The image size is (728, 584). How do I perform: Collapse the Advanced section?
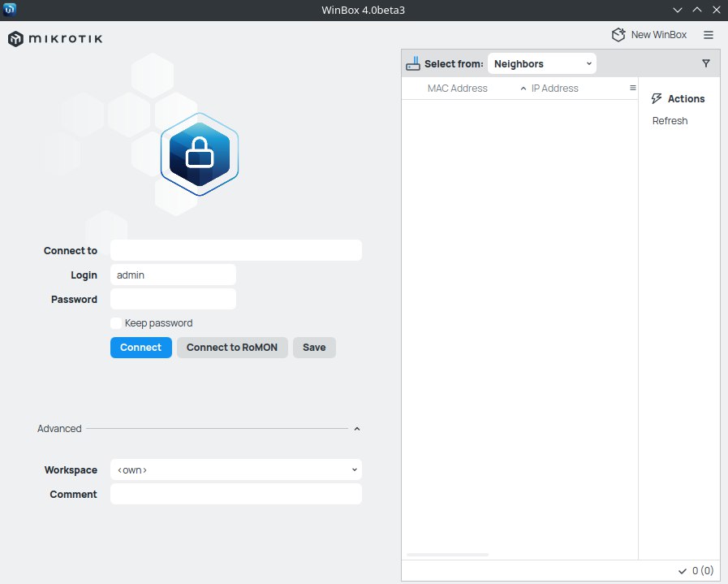tap(356, 428)
